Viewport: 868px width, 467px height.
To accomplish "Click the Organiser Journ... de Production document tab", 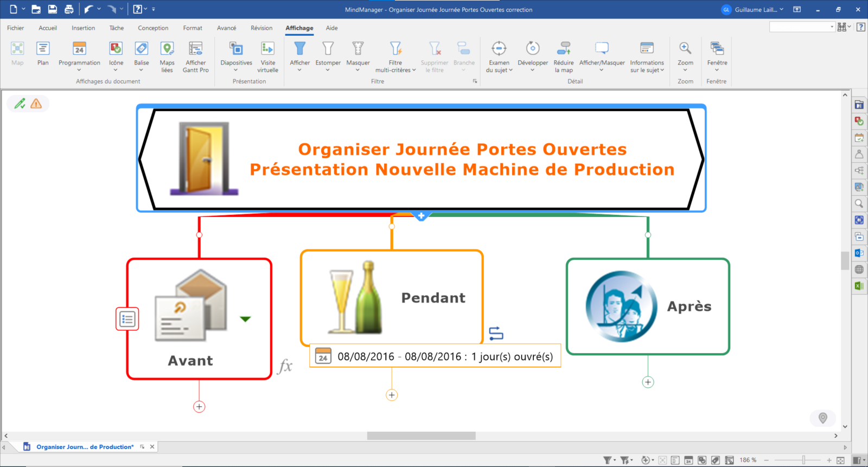I will click(x=85, y=447).
